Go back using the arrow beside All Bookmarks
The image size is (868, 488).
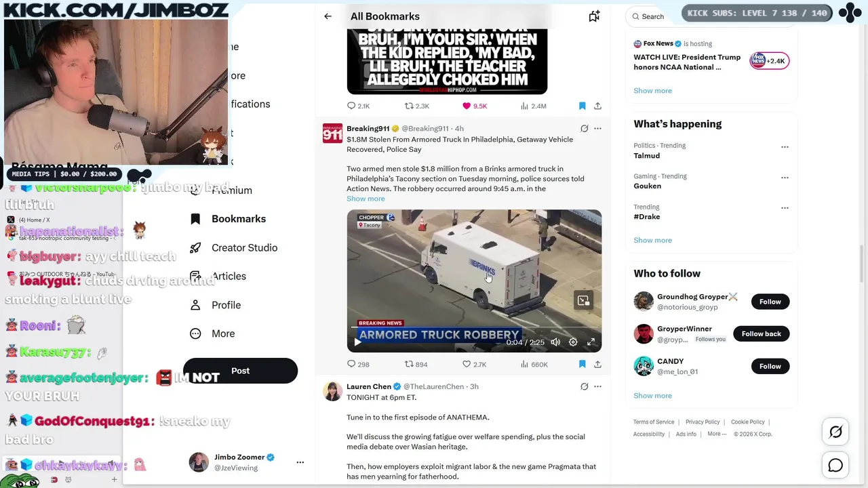[328, 16]
